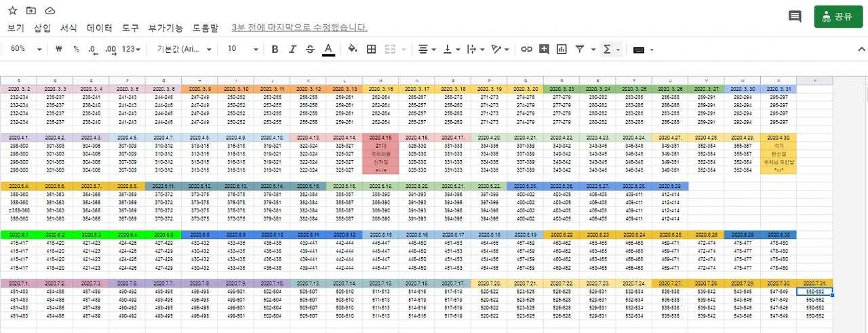868x333 pixels.
Task: Open the input tools dropdown arrow
Action: pos(652,49)
